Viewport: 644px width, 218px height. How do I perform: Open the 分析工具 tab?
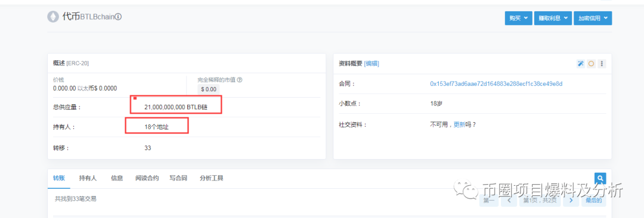(x=212, y=178)
